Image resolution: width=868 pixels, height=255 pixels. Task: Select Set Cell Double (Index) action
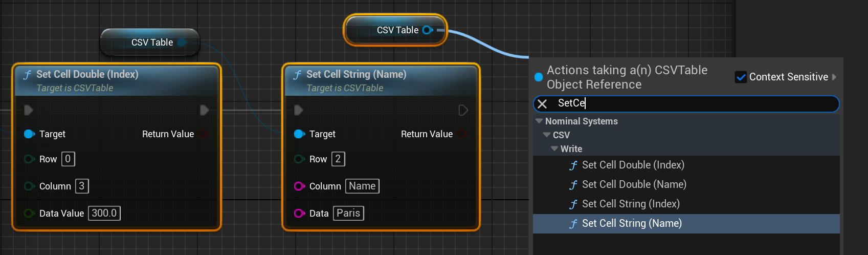633,165
